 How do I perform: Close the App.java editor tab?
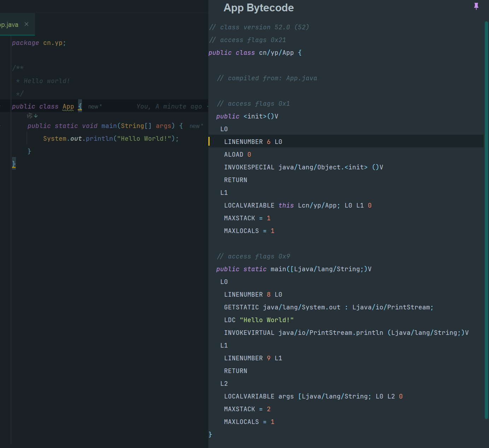(26, 24)
